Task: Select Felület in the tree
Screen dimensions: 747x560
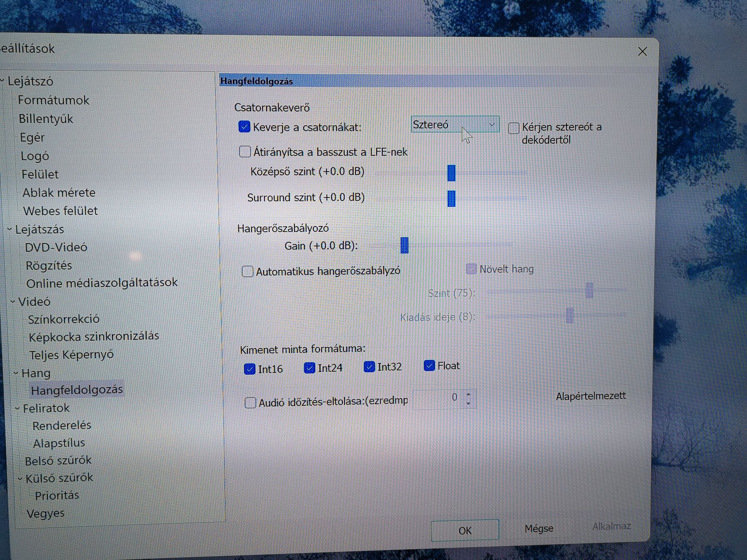Action: point(40,174)
